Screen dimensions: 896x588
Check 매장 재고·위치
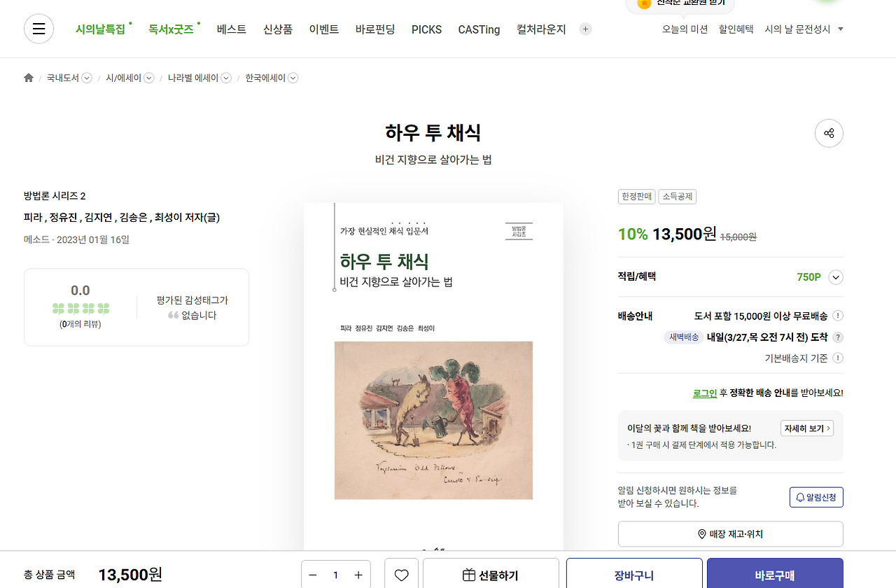731,534
